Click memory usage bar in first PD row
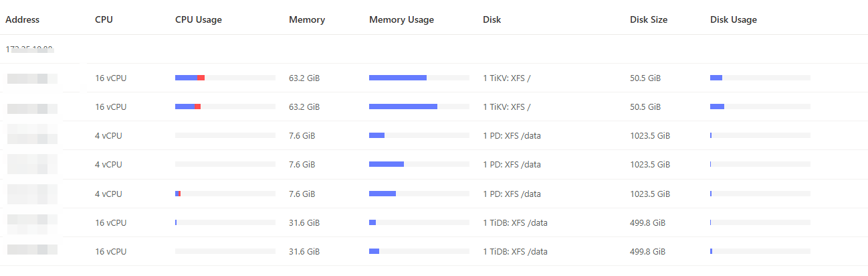The image size is (868, 276). (419, 135)
